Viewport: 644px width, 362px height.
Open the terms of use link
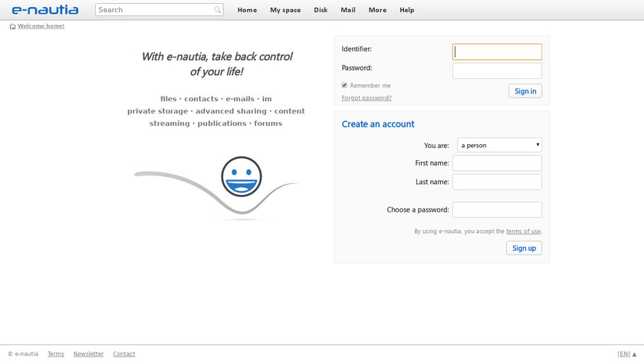(523, 232)
